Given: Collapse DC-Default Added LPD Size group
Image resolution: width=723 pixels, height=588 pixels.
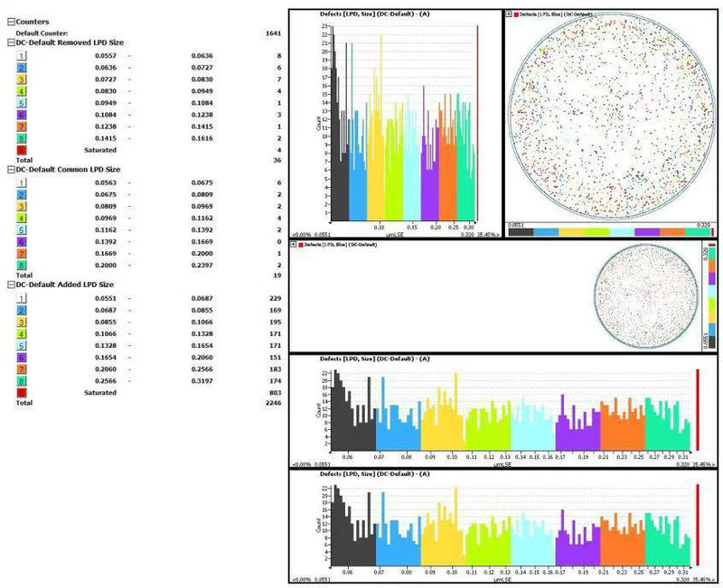Looking at the screenshot, I should [x=11, y=285].
